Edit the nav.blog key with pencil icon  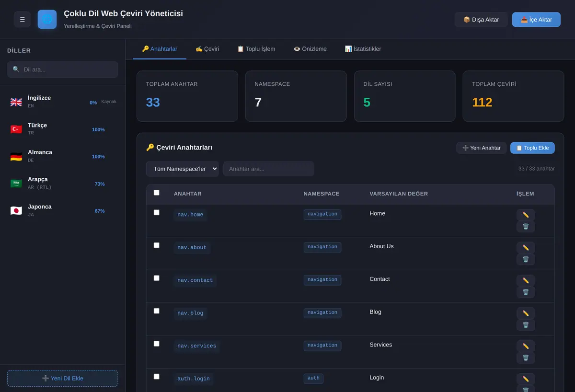tap(526, 313)
